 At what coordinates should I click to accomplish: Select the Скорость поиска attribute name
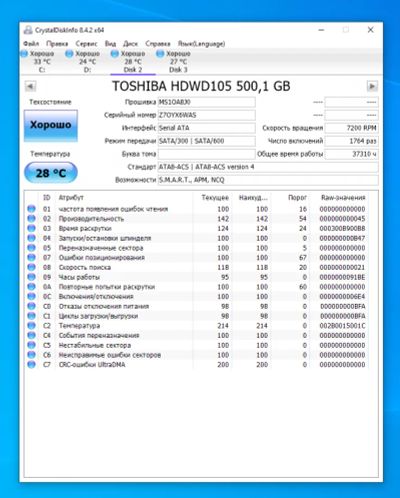(x=85, y=267)
